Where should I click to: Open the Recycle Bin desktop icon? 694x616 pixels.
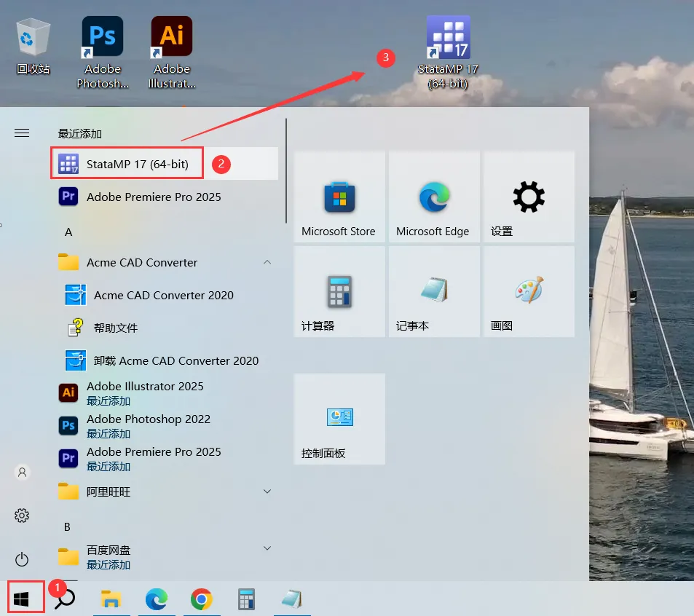[x=33, y=47]
